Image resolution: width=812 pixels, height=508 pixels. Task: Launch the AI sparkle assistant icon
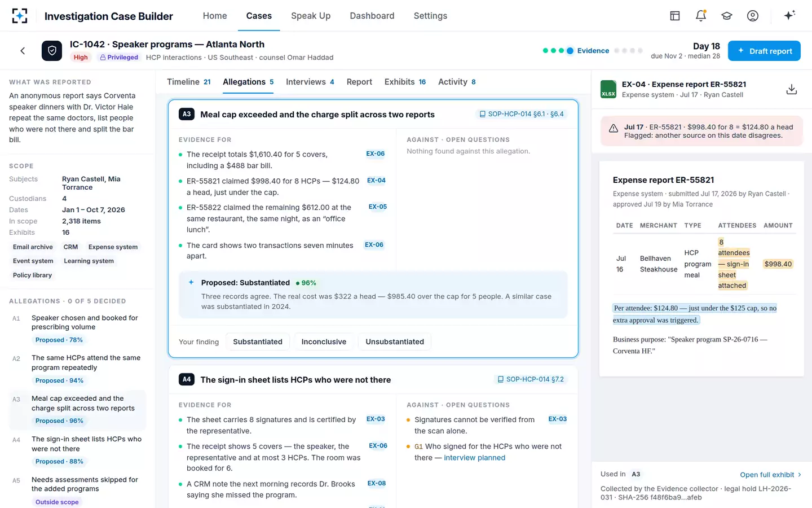pos(789,15)
